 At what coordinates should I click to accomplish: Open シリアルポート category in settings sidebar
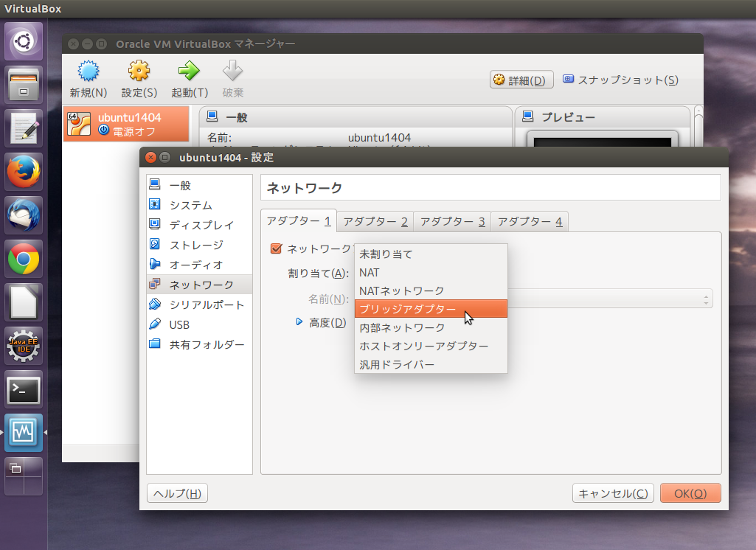(199, 304)
